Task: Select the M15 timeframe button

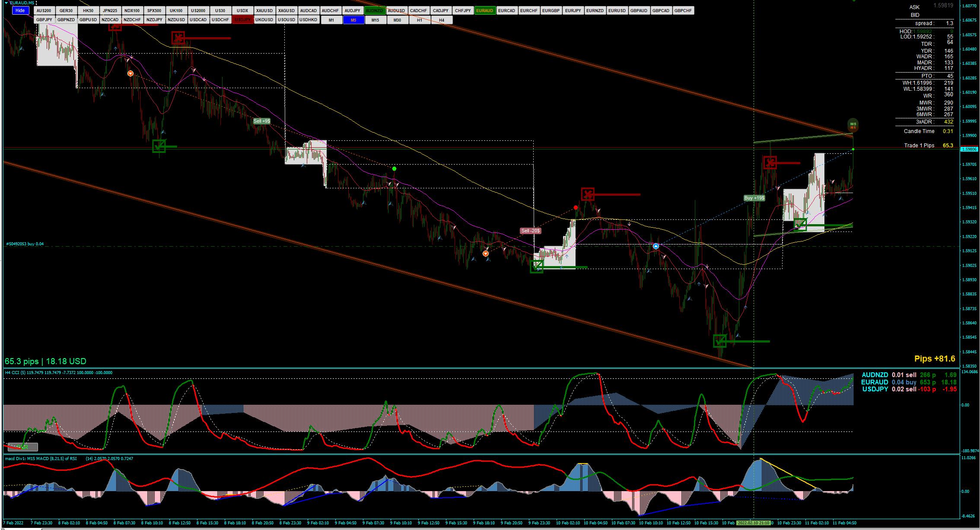Action: coord(375,20)
